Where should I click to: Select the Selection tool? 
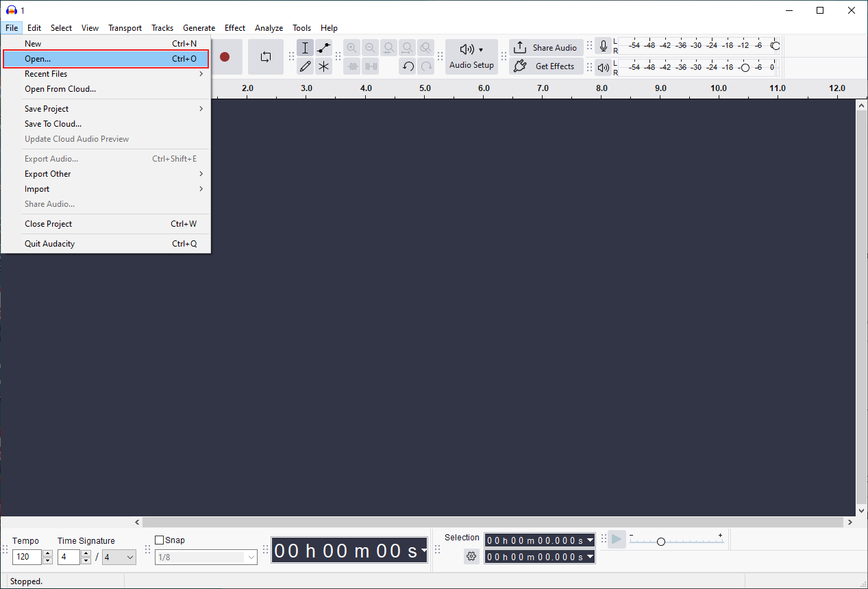(305, 47)
